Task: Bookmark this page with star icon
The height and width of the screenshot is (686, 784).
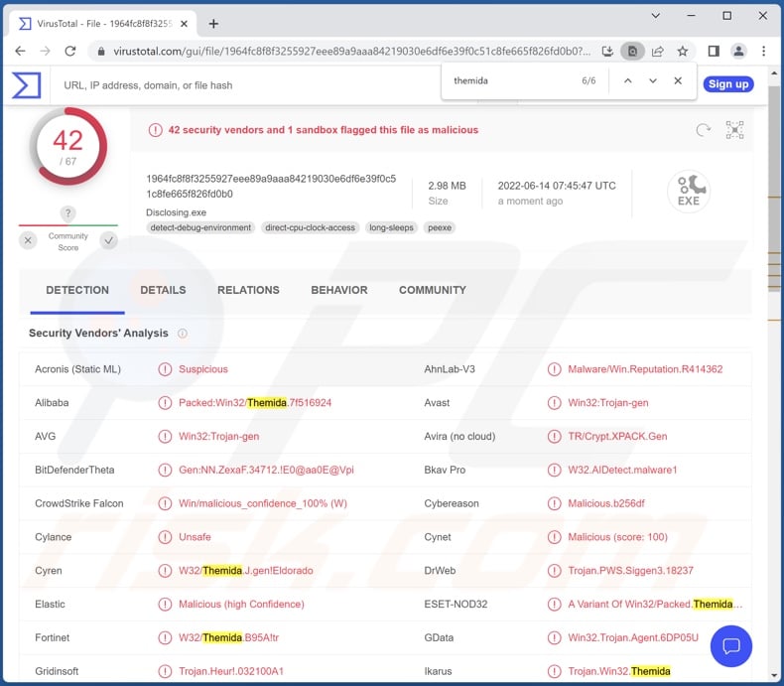Action: 683,51
